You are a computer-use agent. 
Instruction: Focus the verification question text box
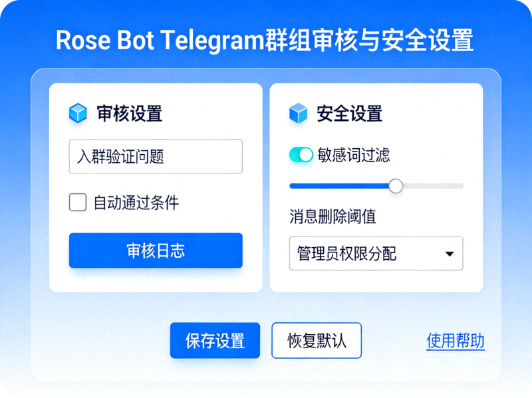(155, 156)
